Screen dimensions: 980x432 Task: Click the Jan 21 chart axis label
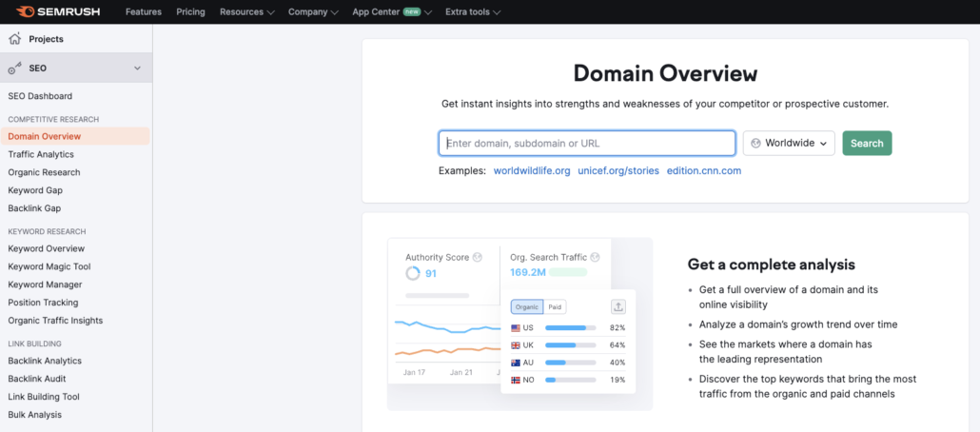click(x=461, y=373)
